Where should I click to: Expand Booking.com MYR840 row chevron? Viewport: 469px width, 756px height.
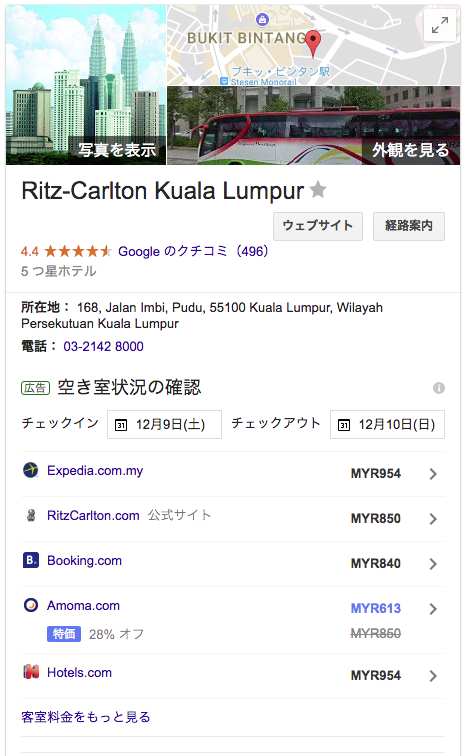tap(433, 564)
